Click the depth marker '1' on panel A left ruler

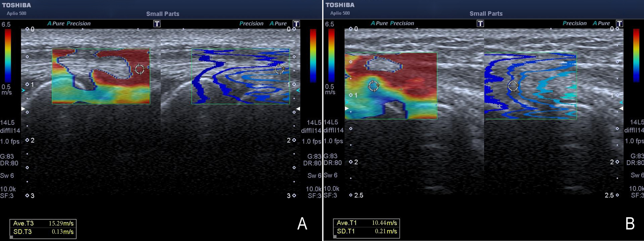click(x=32, y=84)
